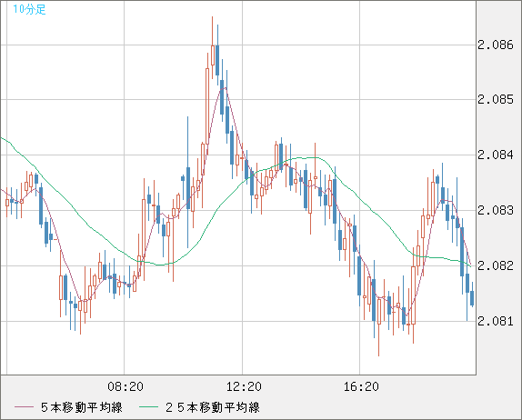Click the 08:20 time axis label
The width and height of the screenshot is (522, 420).
click(x=125, y=386)
